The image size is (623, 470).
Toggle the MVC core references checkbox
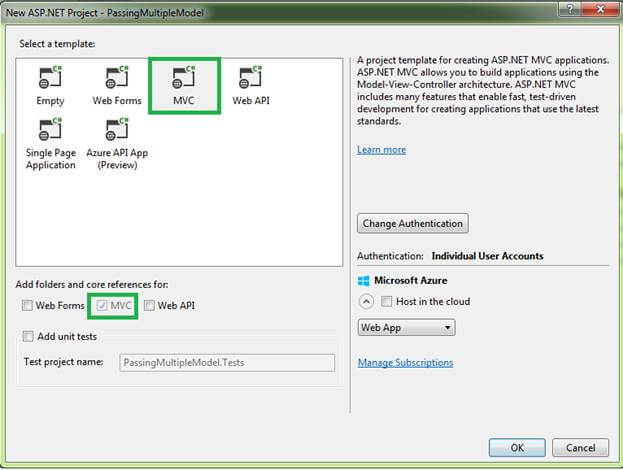click(x=102, y=305)
